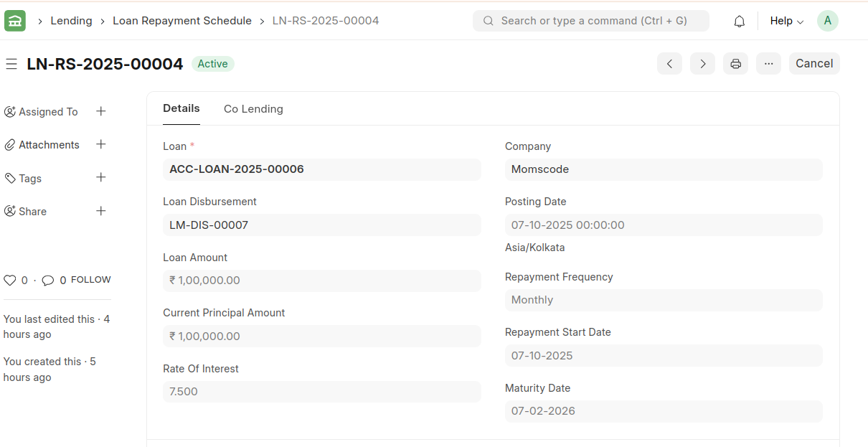Screen dimensions: 868x447
Task: Toggle the sidebar hamburger menu
Action: tap(11, 64)
